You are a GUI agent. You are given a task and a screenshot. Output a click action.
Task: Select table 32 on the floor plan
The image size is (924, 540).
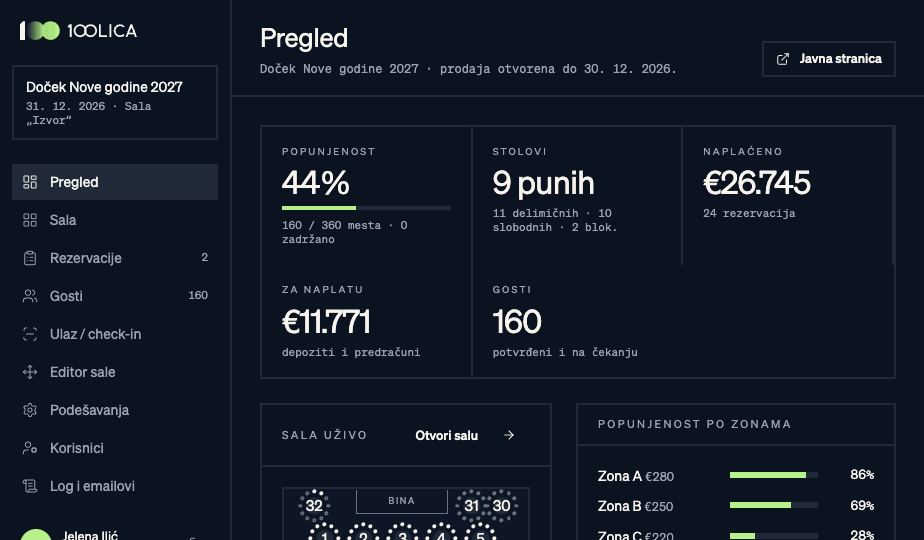pos(314,505)
